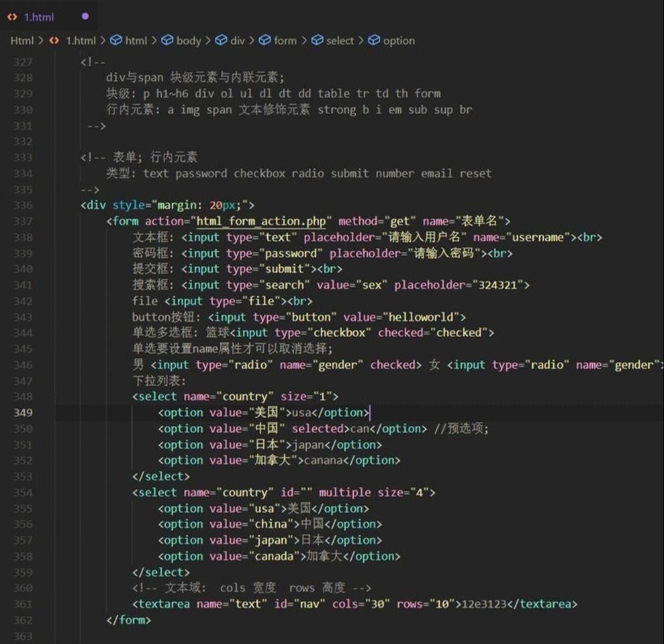664x644 pixels.
Task: Click the id="nav" attribute
Action: coord(300,604)
